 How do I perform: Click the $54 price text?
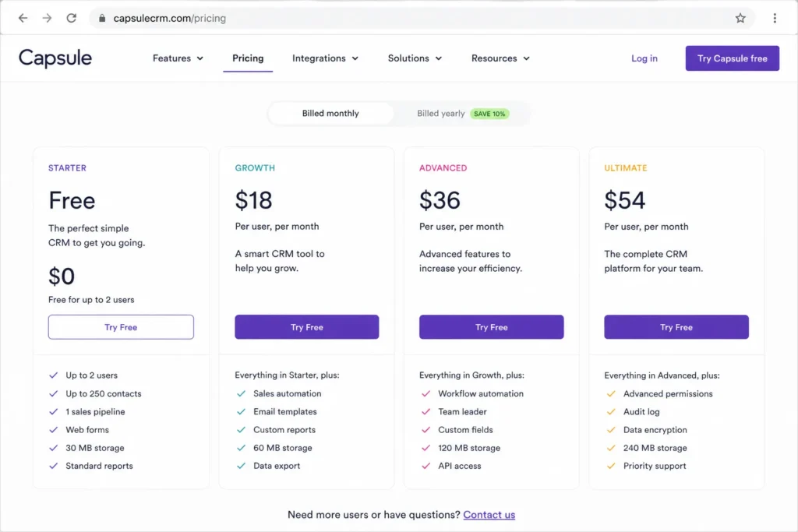(624, 200)
